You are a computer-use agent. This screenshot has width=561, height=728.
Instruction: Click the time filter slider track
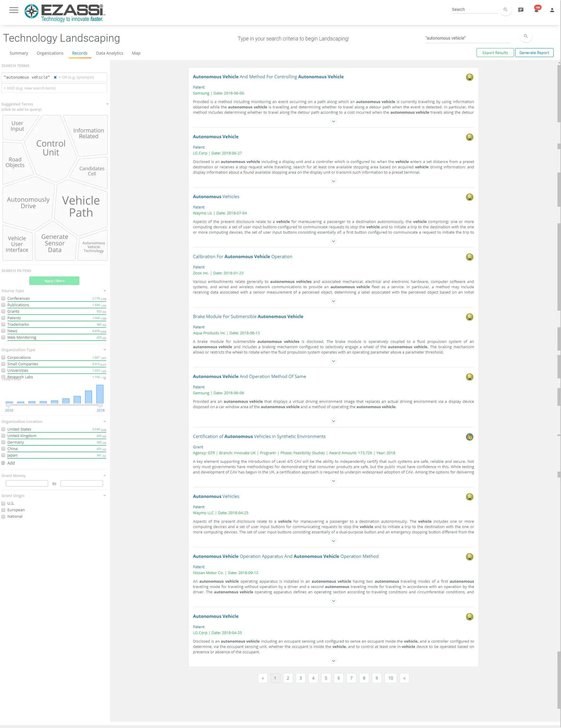[x=54, y=405]
